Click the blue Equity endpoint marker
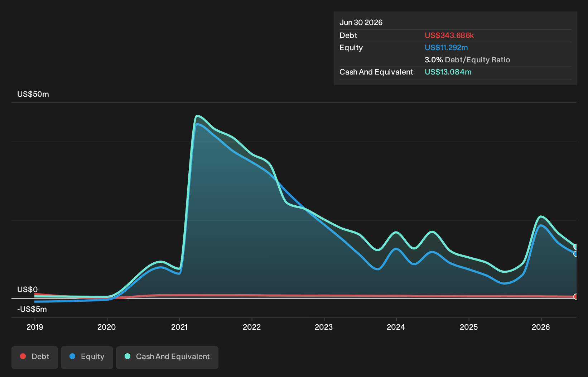 [x=576, y=254]
